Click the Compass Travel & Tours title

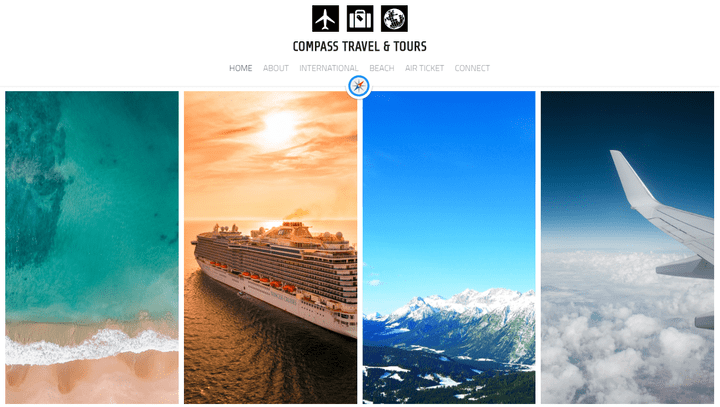(x=360, y=46)
